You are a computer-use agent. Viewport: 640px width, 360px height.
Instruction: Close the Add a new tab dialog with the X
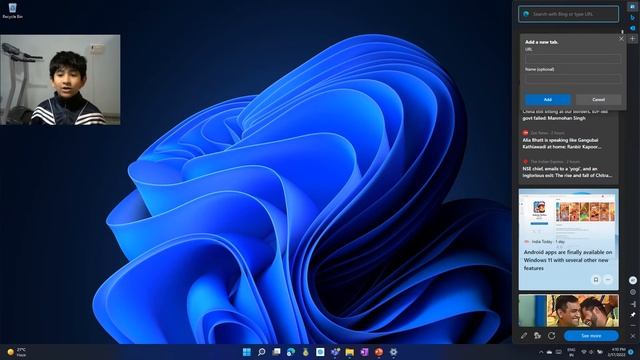click(621, 39)
